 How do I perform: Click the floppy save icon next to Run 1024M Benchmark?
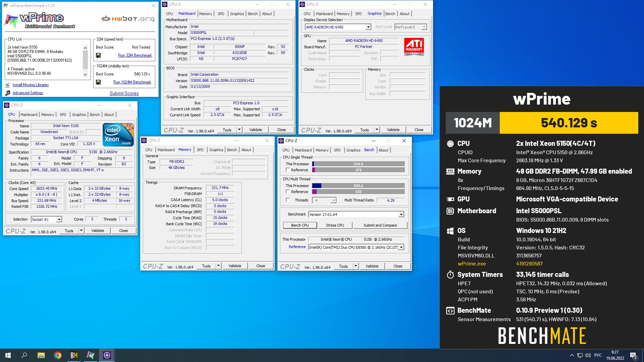coord(98,82)
